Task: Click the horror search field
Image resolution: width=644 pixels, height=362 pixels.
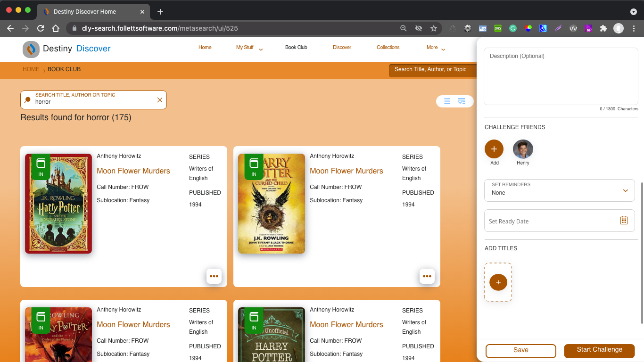Action: [x=93, y=100]
